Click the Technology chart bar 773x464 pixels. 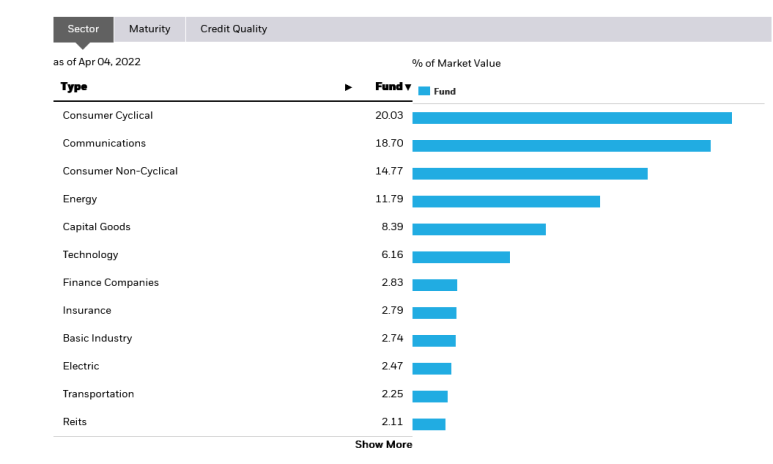461,257
